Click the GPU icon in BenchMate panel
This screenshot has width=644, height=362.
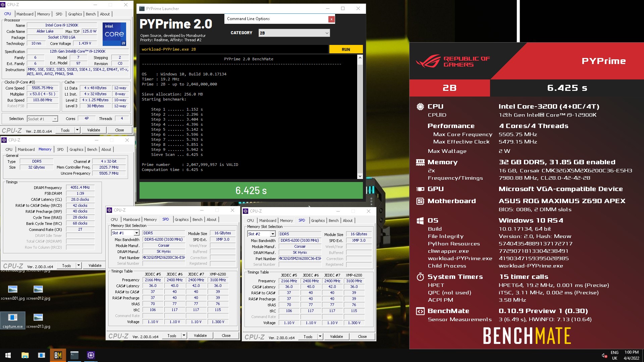(x=420, y=189)
